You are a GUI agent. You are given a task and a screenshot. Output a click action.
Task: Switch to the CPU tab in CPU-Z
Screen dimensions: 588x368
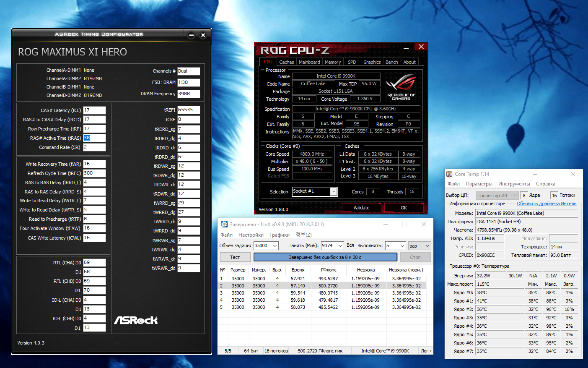pyautogui.click(x=268, y=62)
